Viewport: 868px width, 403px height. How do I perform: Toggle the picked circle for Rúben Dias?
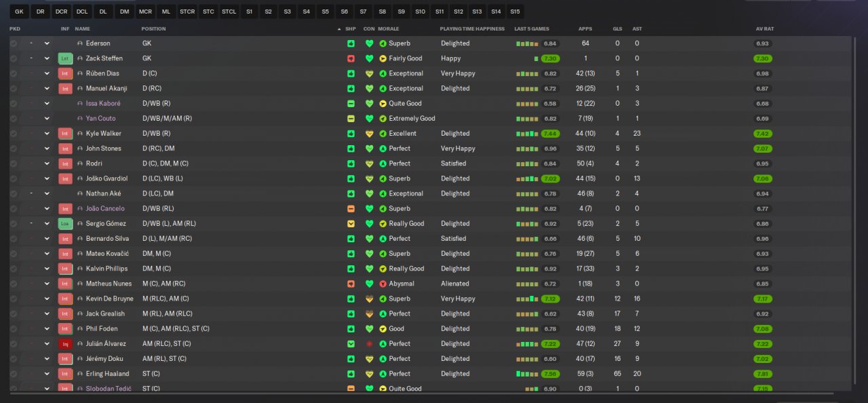click(x=14, y=73)
